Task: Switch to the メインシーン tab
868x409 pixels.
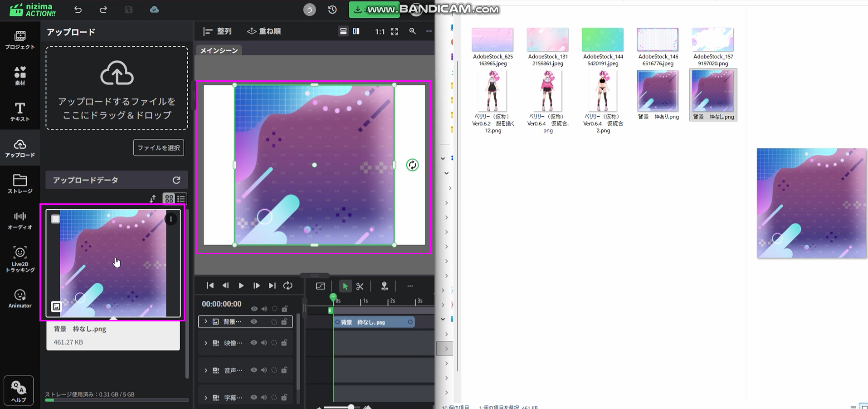Action: (x=219, y=50)
